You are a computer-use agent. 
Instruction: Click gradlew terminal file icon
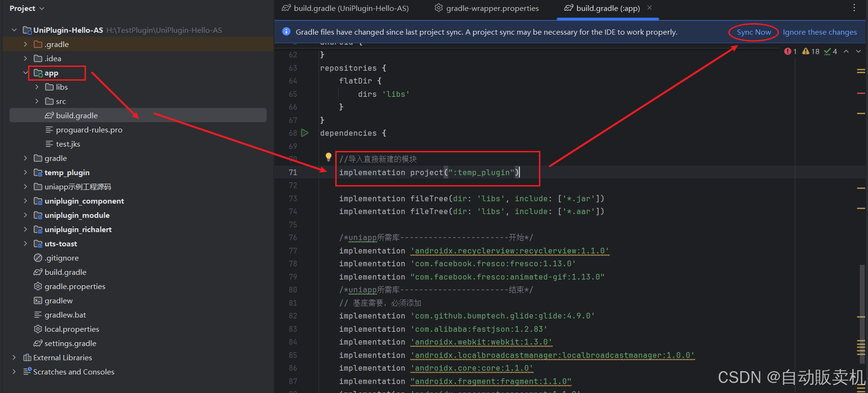pyautogui.click(x=38, y=300)
